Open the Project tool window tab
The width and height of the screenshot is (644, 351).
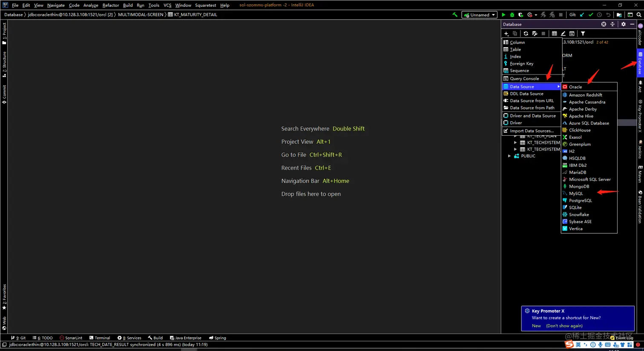click(x=4, y=33)
